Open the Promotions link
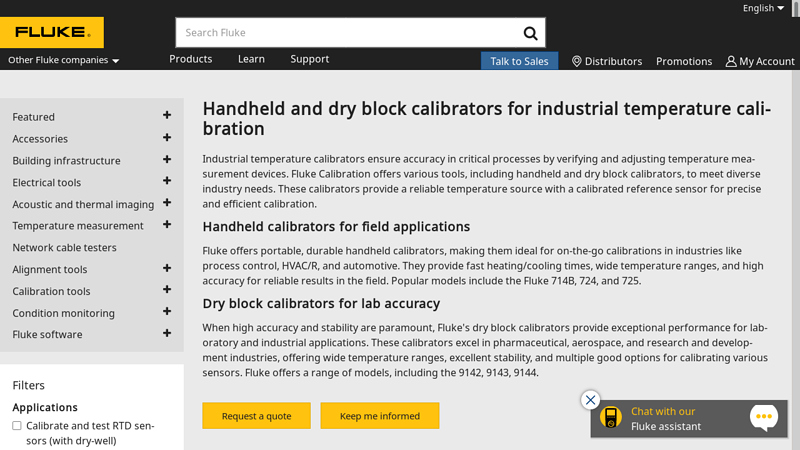 tap(684, 61)
